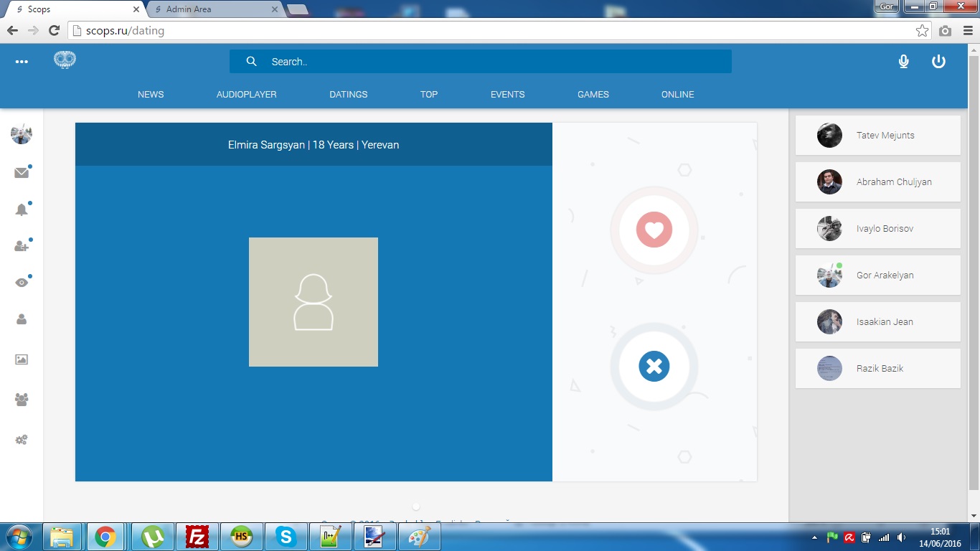980x551 pixels.
Task: Open the NEWS menu item
Action: point(151,95)
